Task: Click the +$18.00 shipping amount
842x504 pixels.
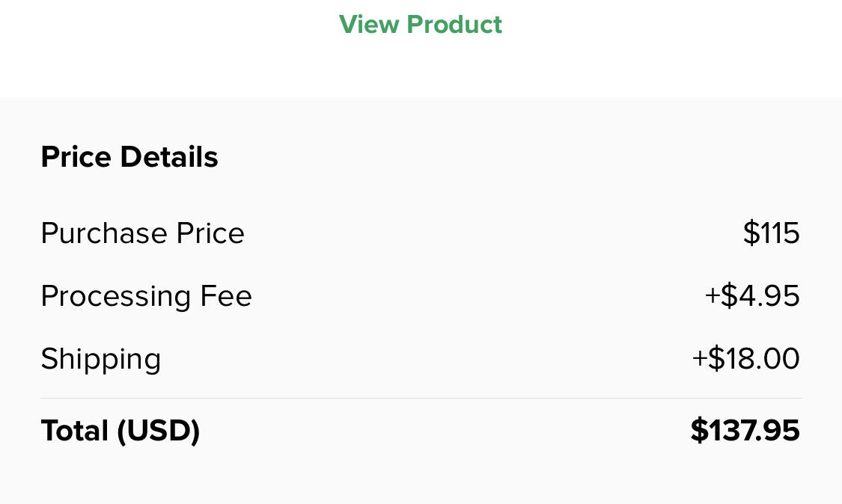Action: (745, 359)
